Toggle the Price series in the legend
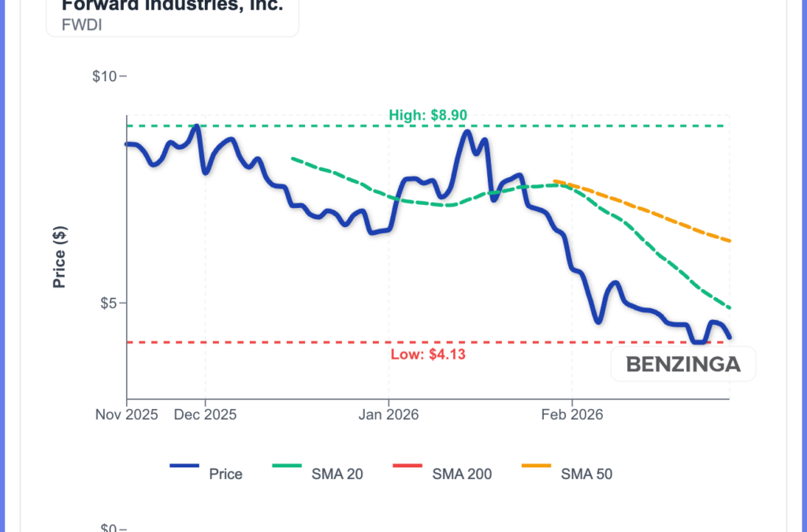 (x=225, y=474)
